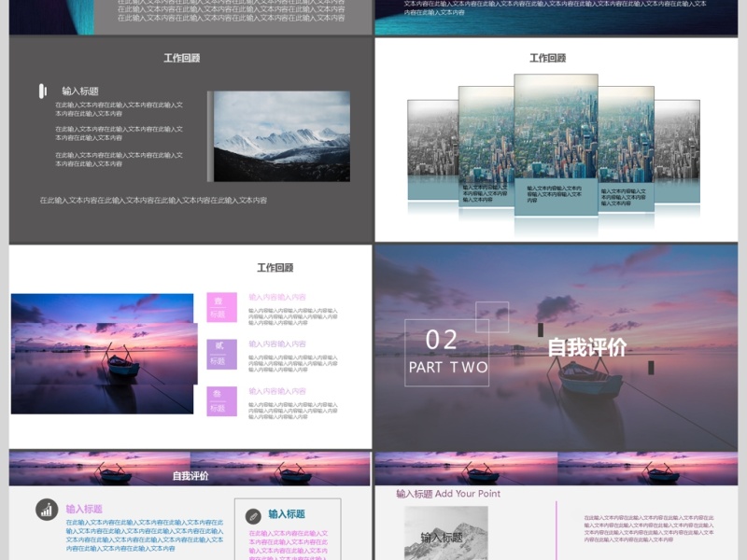The image size is (747, 560).
Task: Click the white pill marker beside 输入标题
Action: (x=43, y=91)
